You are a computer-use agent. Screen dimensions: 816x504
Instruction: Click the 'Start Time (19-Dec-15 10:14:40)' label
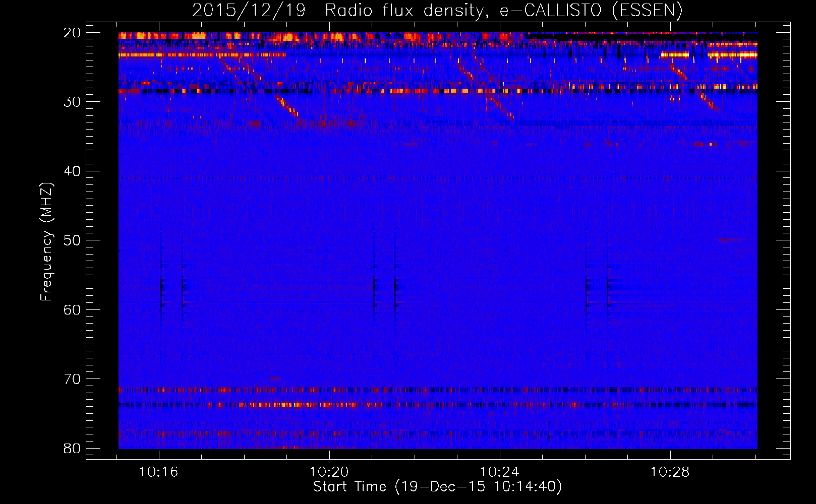pyautogui.click(x=437, y=487)
